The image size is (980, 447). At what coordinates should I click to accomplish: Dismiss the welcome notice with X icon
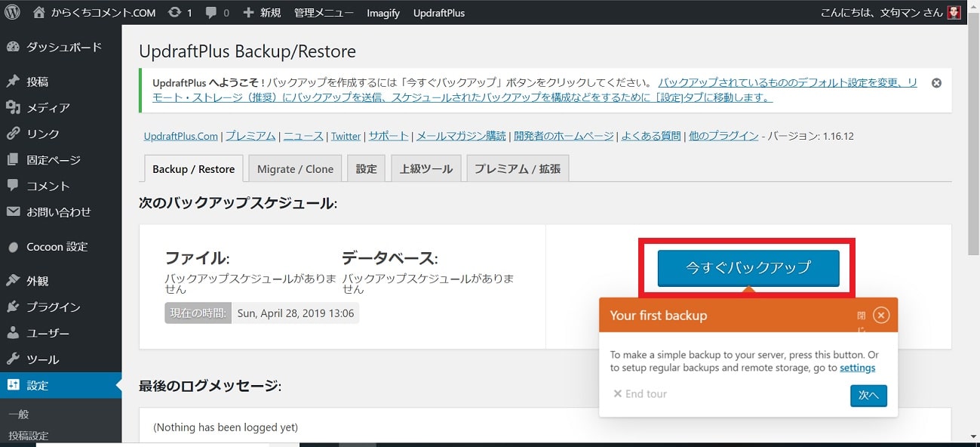[936, 83]
